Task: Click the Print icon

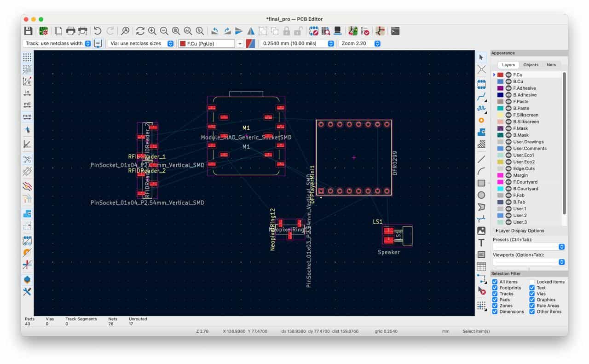Action: click(70, 31)
